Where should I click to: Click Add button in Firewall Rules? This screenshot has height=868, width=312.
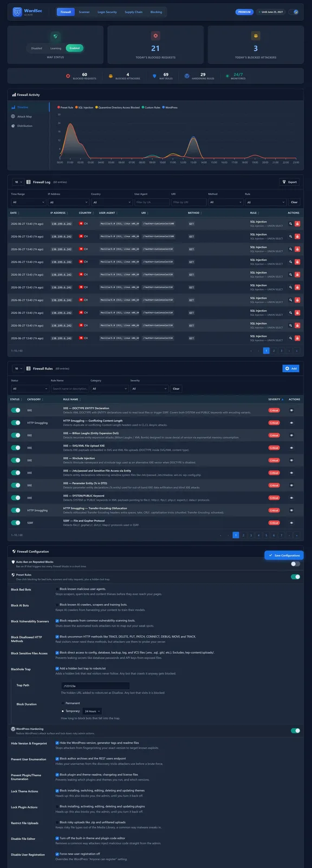291,368
